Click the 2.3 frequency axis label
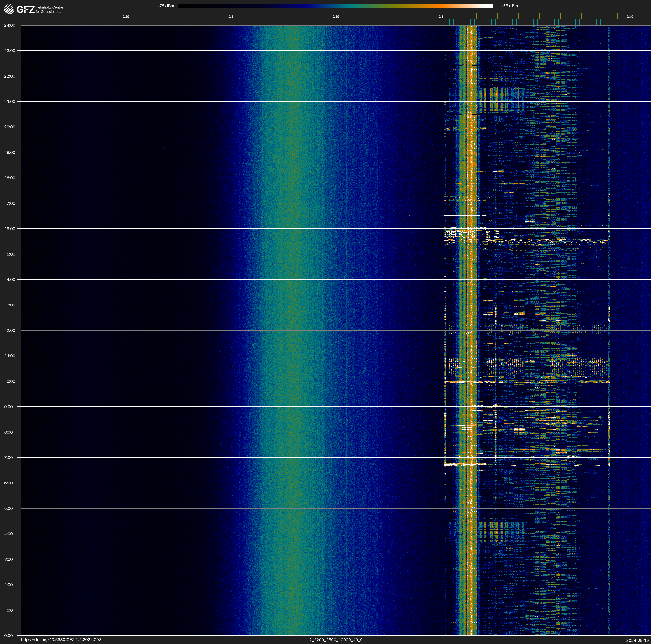 coord(231,17)
